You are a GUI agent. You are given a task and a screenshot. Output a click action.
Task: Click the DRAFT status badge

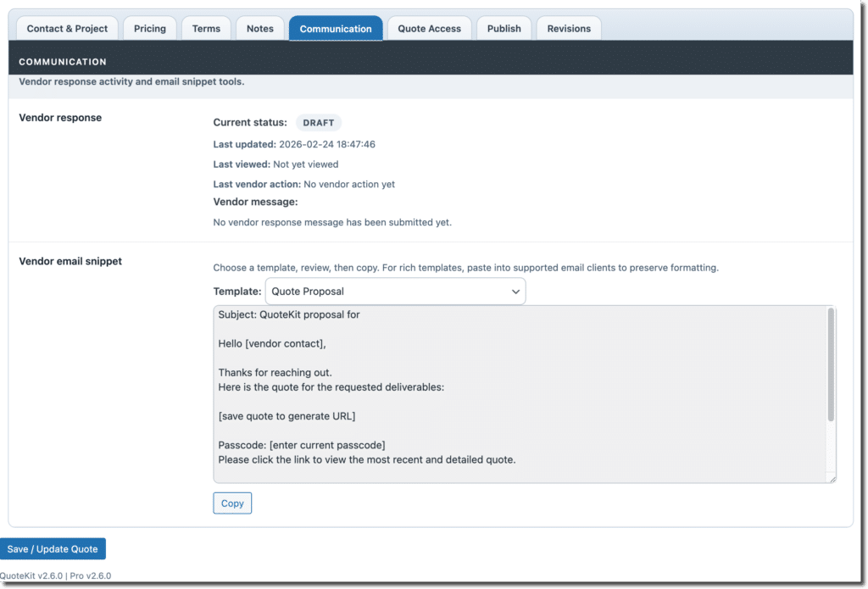tap(319, 123)
